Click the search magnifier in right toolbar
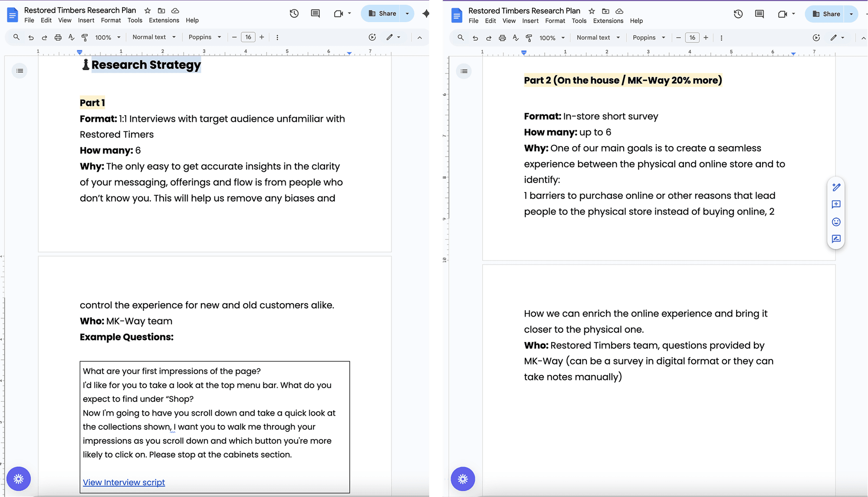The width and height of the screenshot is (868, 497). (x=460, y=38)
